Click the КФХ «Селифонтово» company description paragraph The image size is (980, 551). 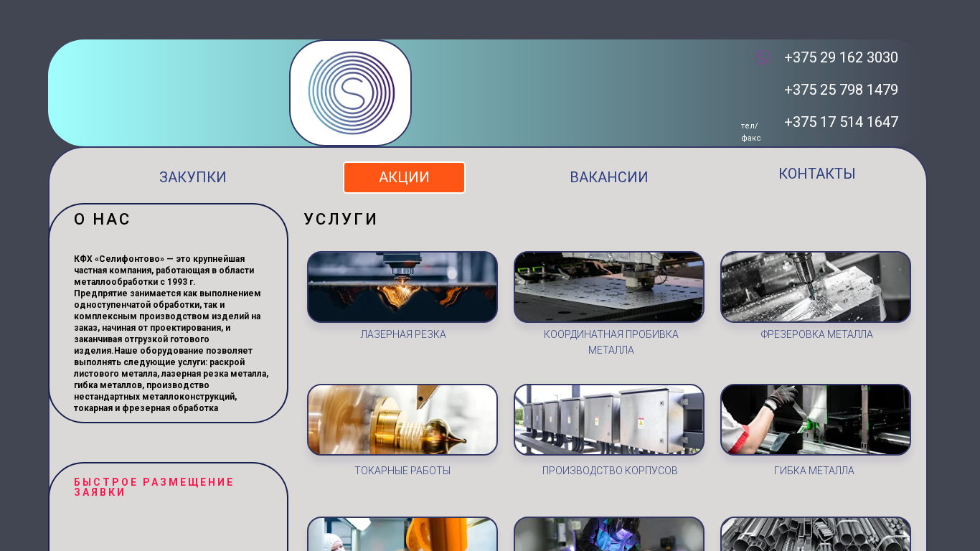(171, 334)
